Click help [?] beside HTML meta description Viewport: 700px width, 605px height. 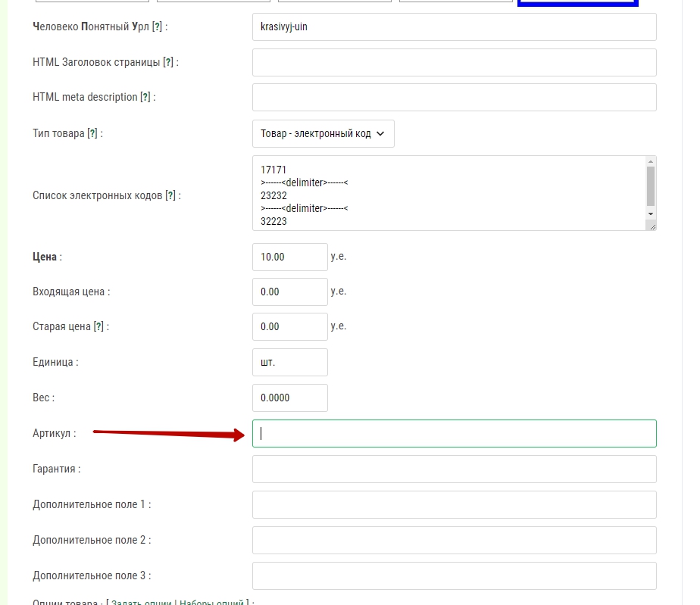click(145, 98)
